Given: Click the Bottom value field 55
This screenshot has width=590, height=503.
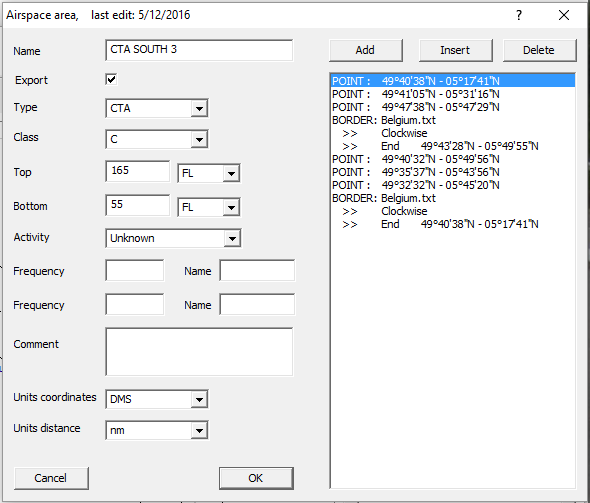Looking at the screenshot, I should (137, 205).
